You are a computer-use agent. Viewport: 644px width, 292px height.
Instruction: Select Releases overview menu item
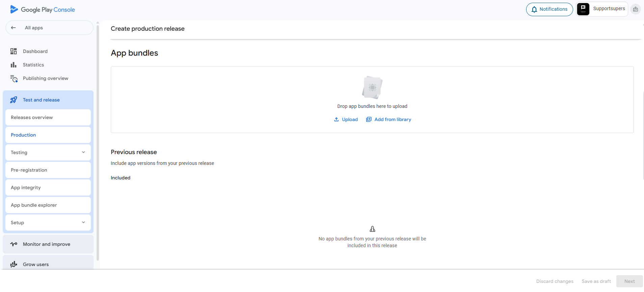(x=32, y=117)
